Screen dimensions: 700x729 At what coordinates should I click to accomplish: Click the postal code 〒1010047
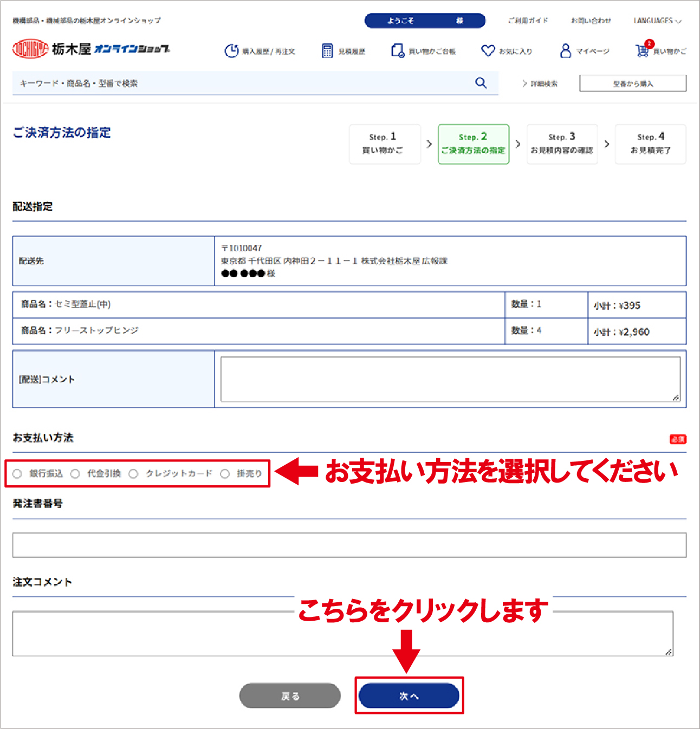tap(242, 248)
